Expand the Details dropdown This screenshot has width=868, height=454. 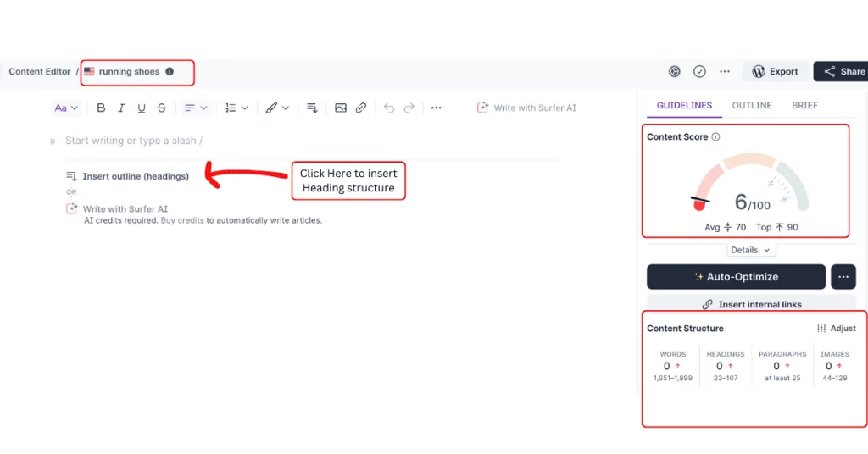(x=751, y=250)
